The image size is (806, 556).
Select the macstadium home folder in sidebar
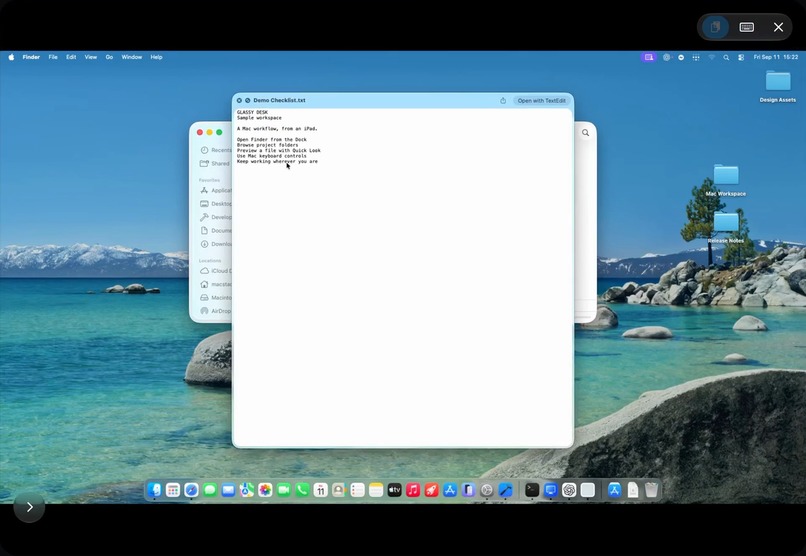click(x=215, y=284)
